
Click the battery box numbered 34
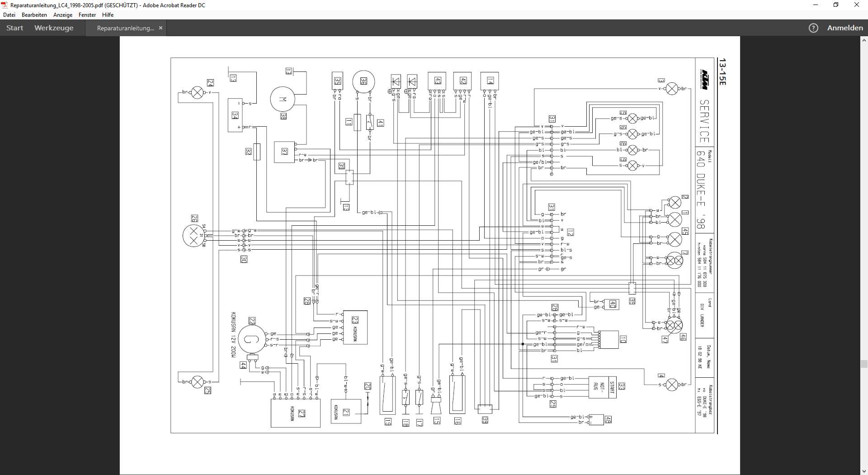click(x=235, y=115)
